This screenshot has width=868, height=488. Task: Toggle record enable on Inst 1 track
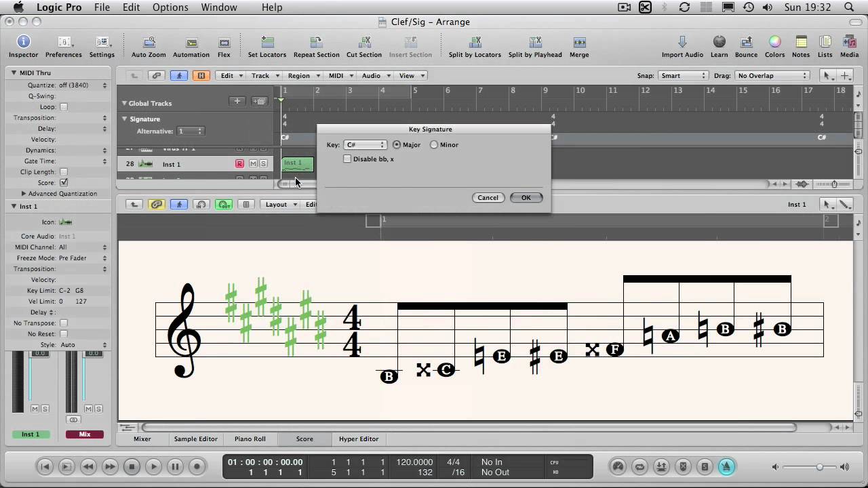239,164
